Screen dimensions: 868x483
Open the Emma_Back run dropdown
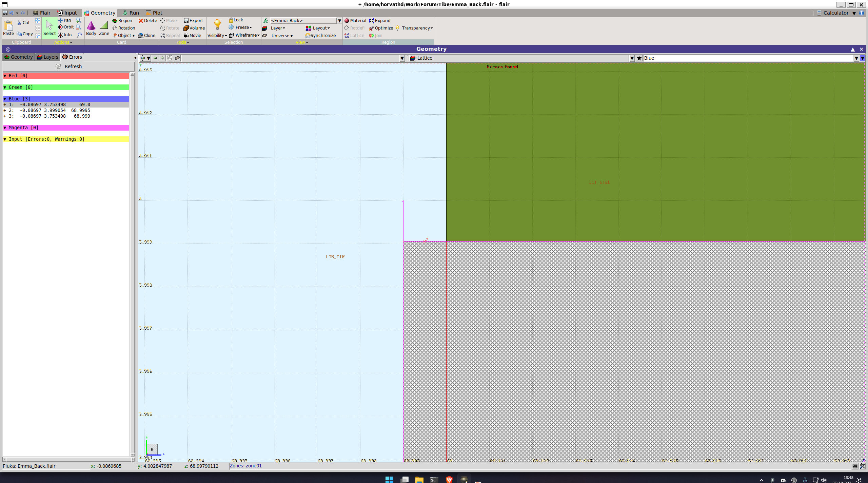click(339, 21)
